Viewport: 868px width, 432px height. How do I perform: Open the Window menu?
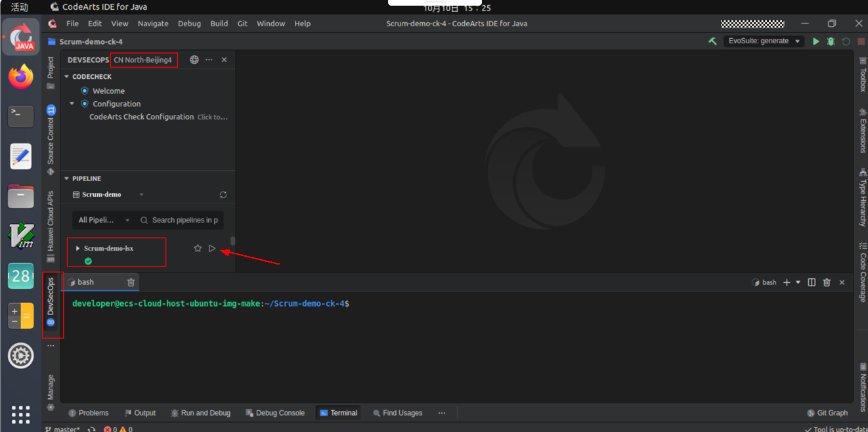(271, 24)
